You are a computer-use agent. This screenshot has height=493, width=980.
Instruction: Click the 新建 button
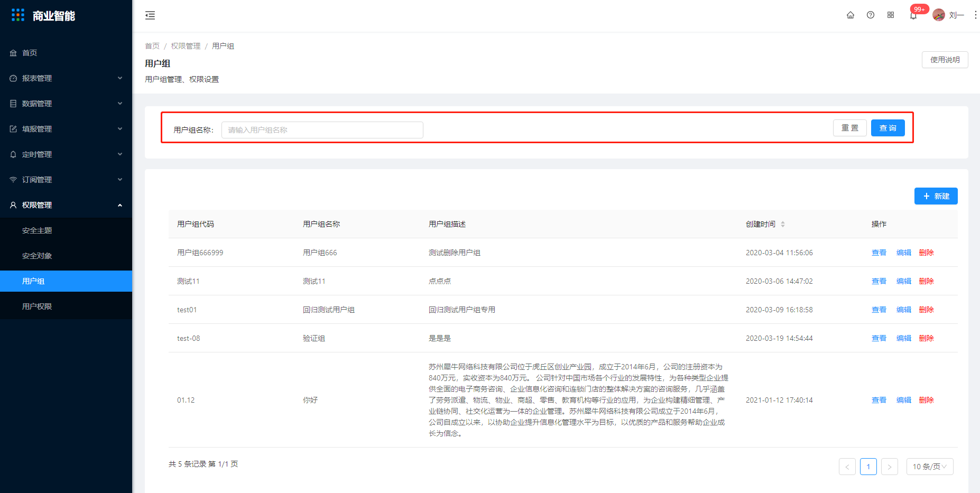(x=936, y=196)
